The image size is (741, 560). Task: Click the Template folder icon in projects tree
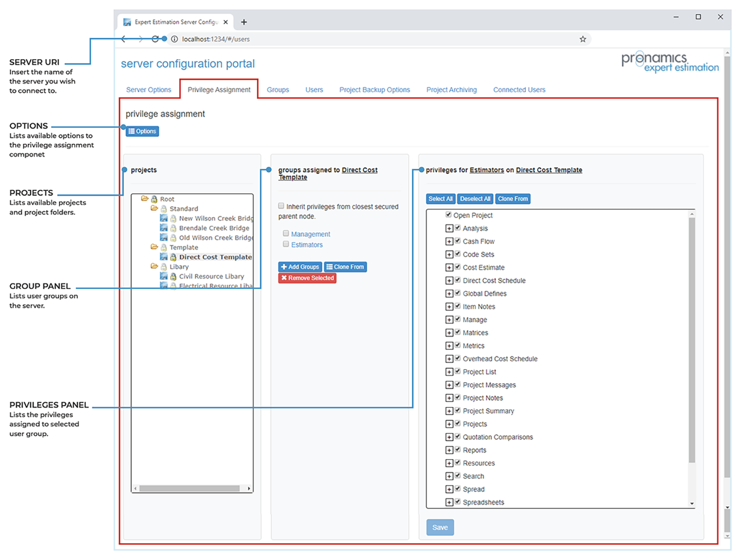pyautogui.click(x=154, y=247)
